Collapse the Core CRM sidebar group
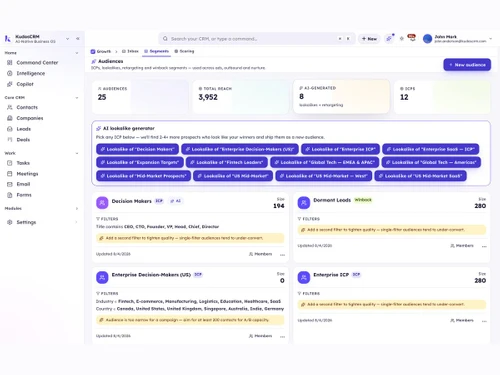Image resolution: width=500 pixels, height=375 pixels. pos(77,98)
